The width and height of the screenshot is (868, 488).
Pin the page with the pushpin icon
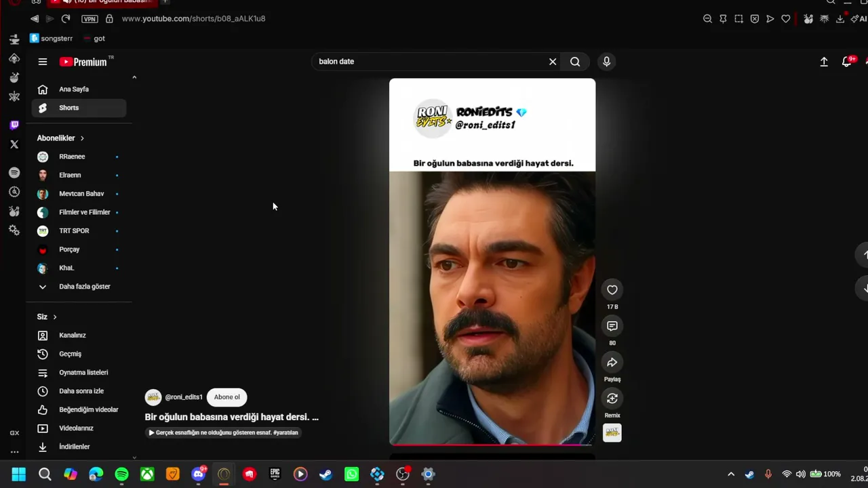click(x=723, y=19)
